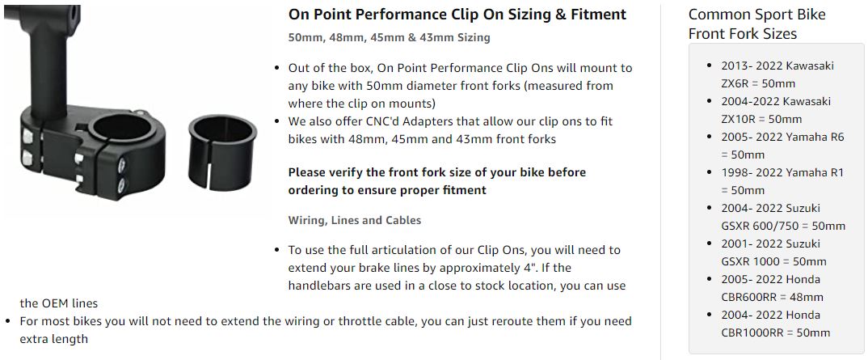The height and width of the screenshot is (360, 868).
Task: Click the Yamaha R1 fork size entry
Action: 782,181
